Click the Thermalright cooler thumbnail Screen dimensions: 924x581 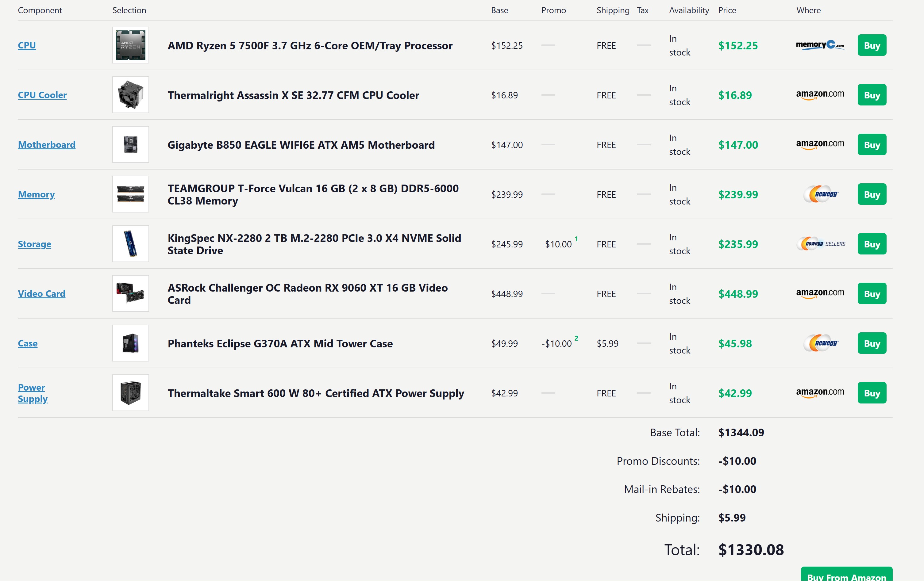(x=130, y=95)
